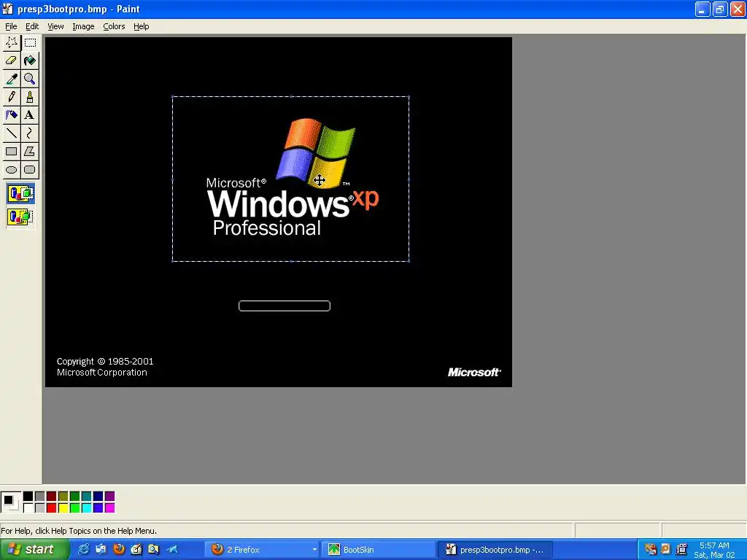The image size is (747, 560).
Task: Choose the Fill With Color bucket tool
Action: pyautogui.click(x=29, y=61)
